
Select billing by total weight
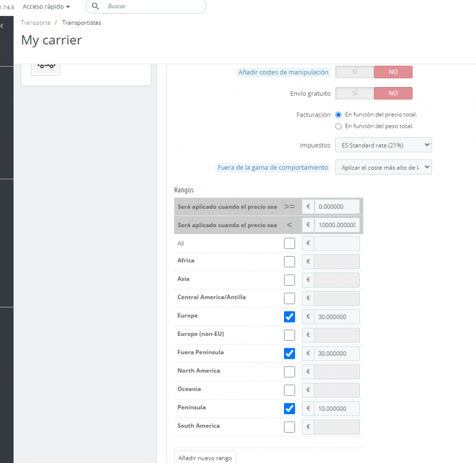[x=338, y=127]
